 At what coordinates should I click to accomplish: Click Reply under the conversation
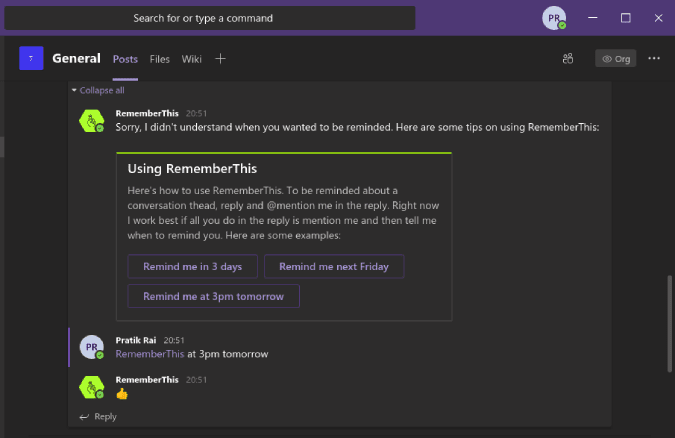tap(98, 416)
